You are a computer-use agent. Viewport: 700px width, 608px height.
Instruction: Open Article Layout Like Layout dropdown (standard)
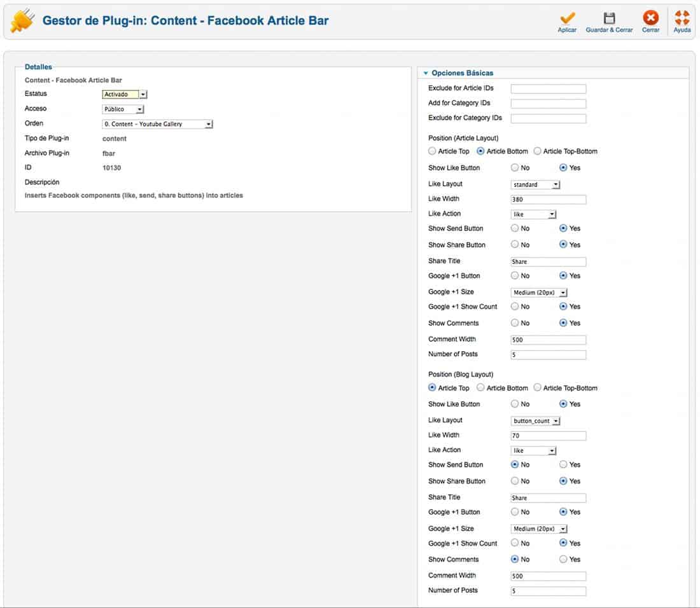tap(535, 184)
